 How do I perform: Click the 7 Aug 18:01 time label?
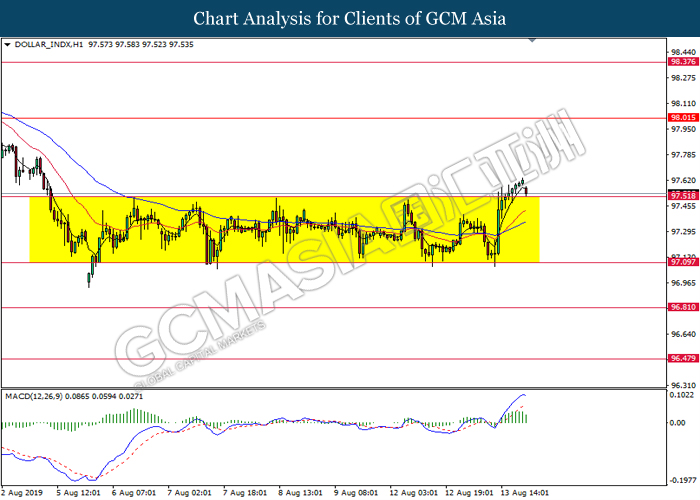click(245, 493)
